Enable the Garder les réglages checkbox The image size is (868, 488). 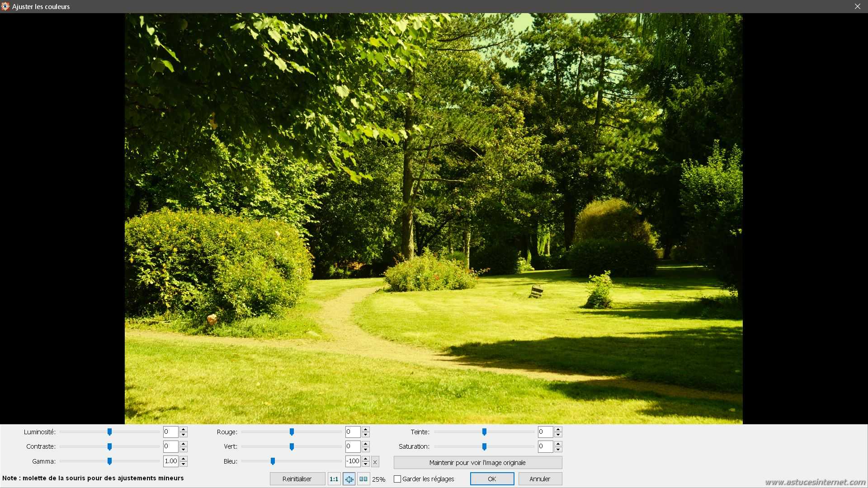coord(397,479)
